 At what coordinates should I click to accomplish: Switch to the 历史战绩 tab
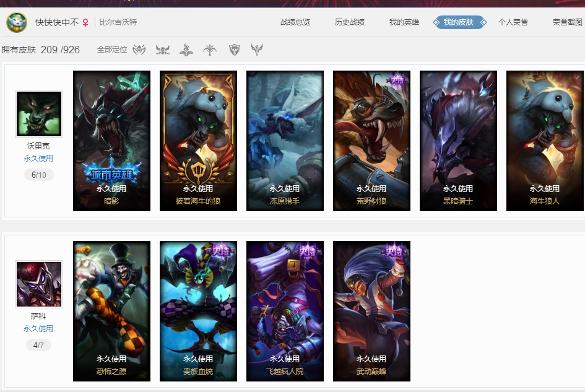click(350, 22)
